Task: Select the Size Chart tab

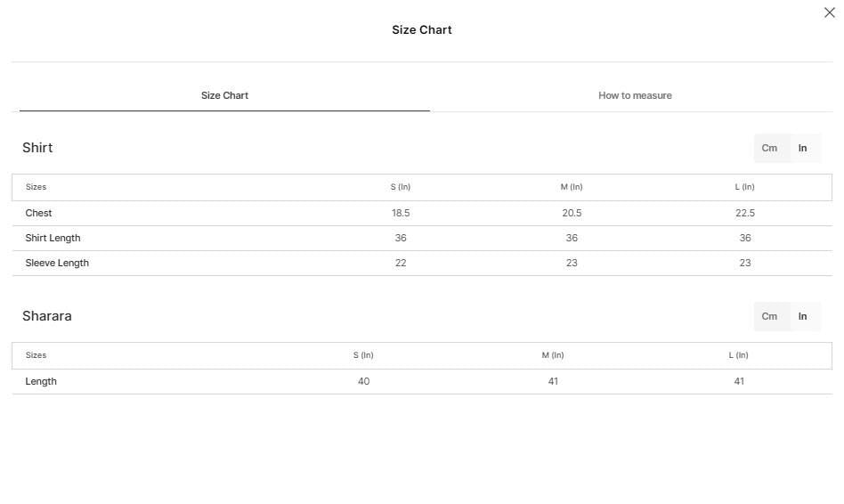Action: coord(224,95)
